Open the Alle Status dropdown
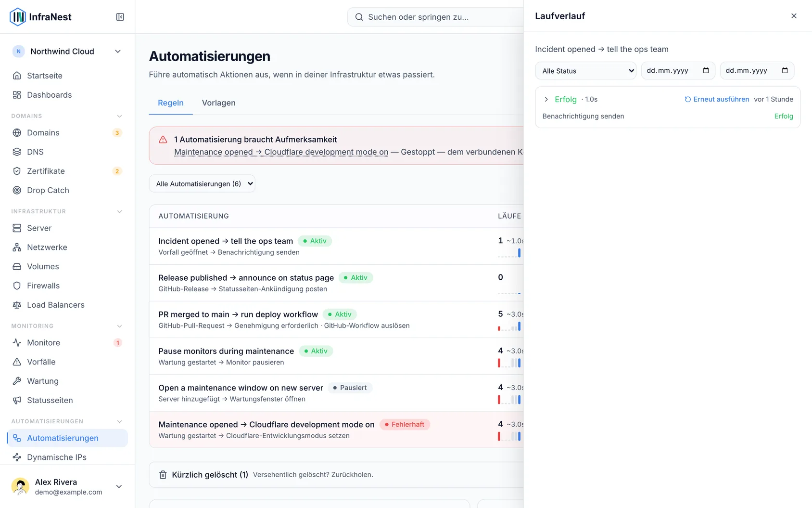Screen dimensions: 812x508 point(586,71)
